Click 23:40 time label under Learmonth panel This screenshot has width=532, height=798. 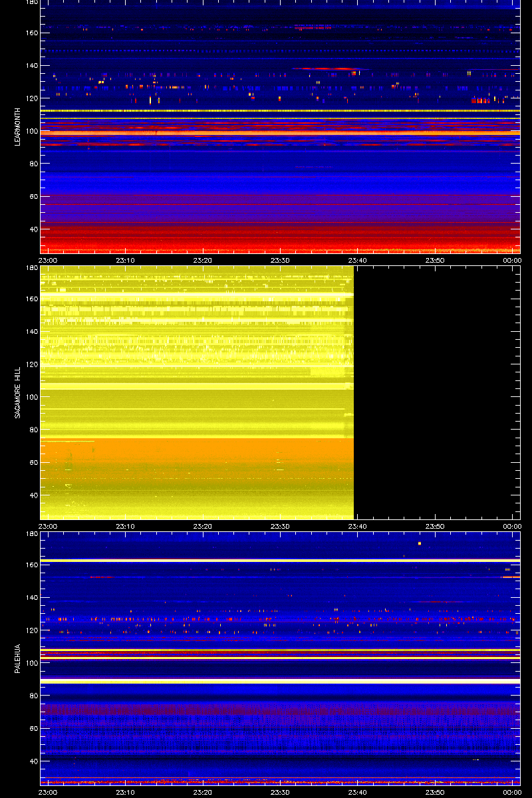tap(358, 261)
